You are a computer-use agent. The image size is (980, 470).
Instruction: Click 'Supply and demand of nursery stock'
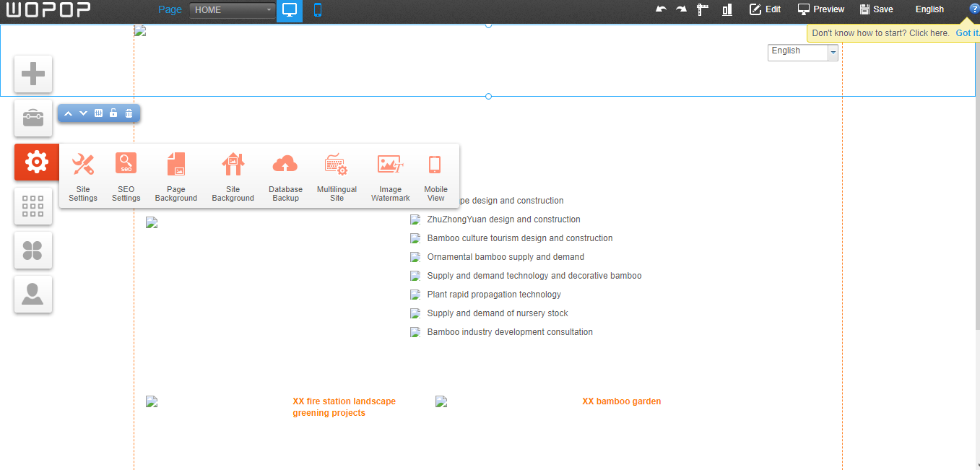(x=498, y=313)
